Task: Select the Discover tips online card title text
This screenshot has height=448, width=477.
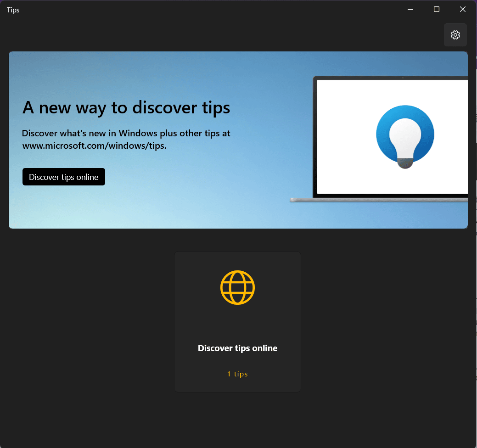Action: (x=237, y=348)
